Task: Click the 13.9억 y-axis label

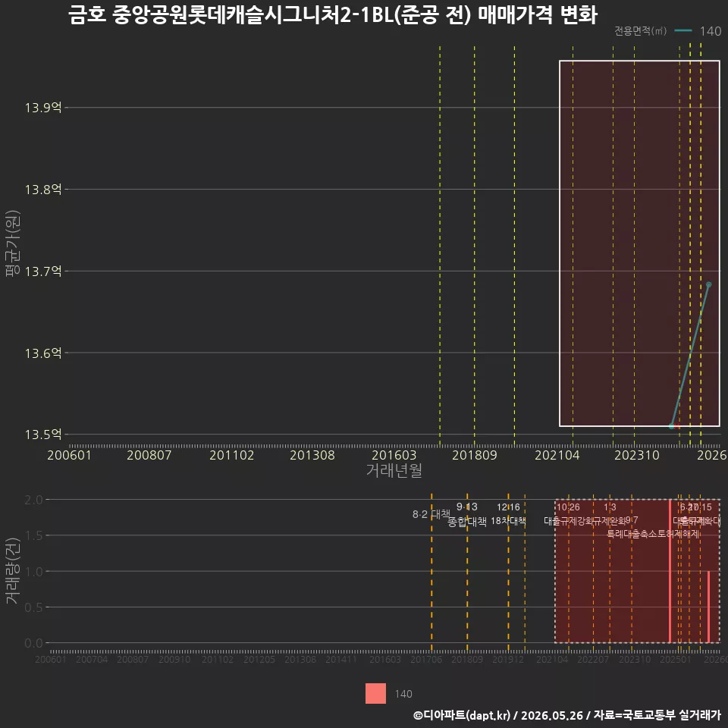Action: pos(43,108)
